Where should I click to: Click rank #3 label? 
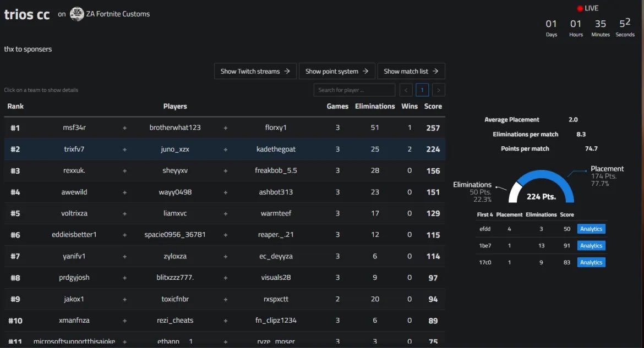(15, 171)
